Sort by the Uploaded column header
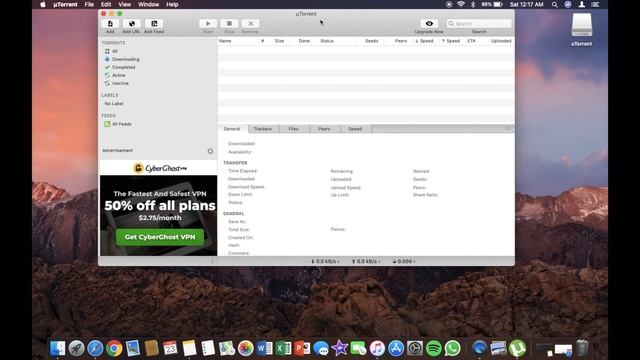This screenshot has height=360, width=640. pyautogui.click(x=501, y=41)
